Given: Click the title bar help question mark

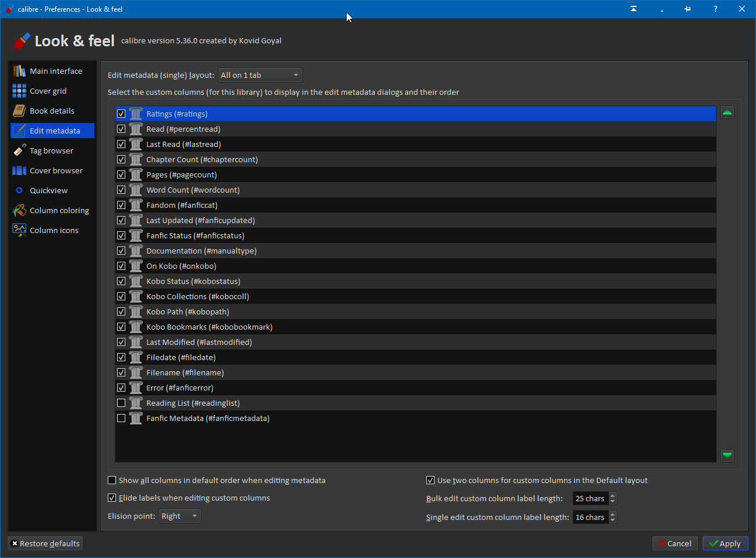Looking at the screenshot, I should point(716,9).
